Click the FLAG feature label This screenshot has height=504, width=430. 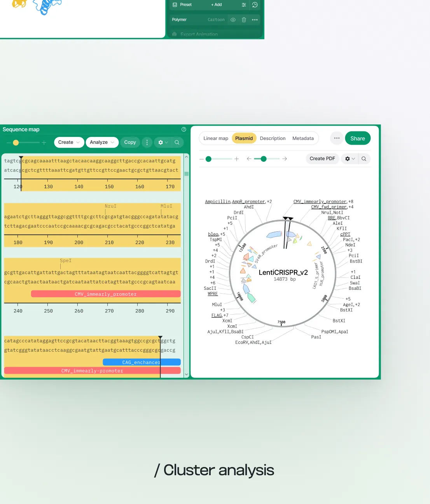click(x=217, y=315)
